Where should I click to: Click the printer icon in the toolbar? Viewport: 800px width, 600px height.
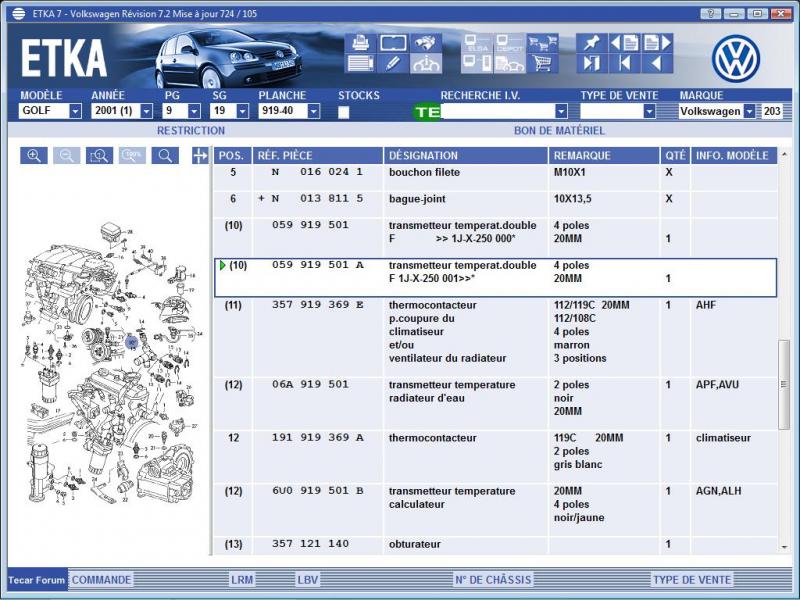click(360, 43)
